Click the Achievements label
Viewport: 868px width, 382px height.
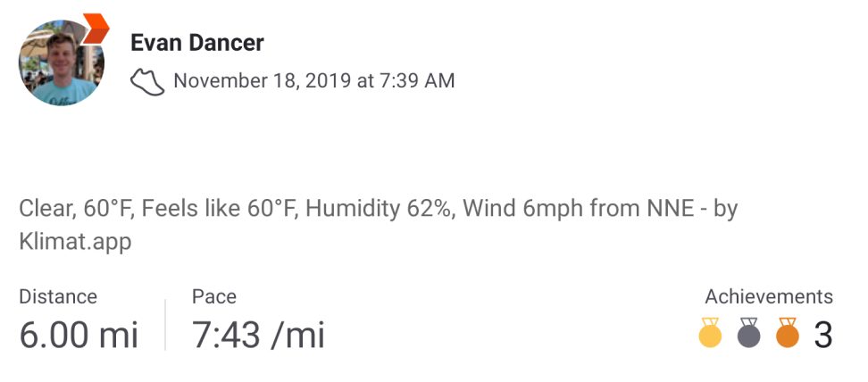[769, 296]
